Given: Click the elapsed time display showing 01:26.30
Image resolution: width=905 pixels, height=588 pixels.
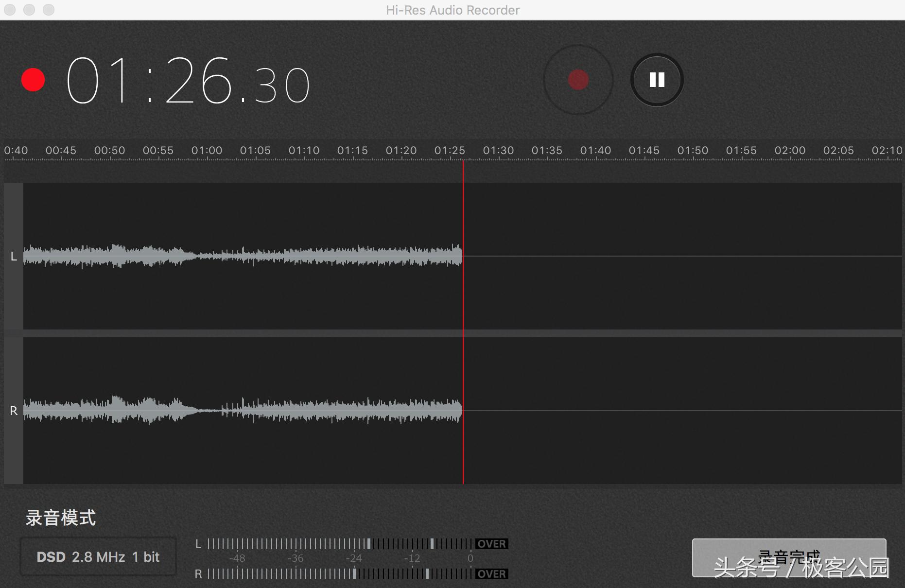Looking at the screenshot, I should pyautogui.click(x=190, y=82).
